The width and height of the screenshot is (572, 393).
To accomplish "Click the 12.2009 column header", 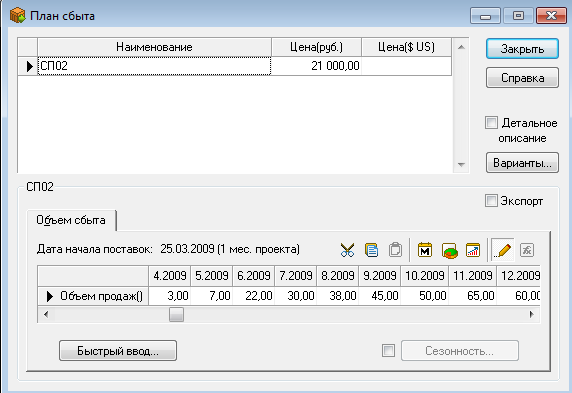I will (x=518, y=276).
